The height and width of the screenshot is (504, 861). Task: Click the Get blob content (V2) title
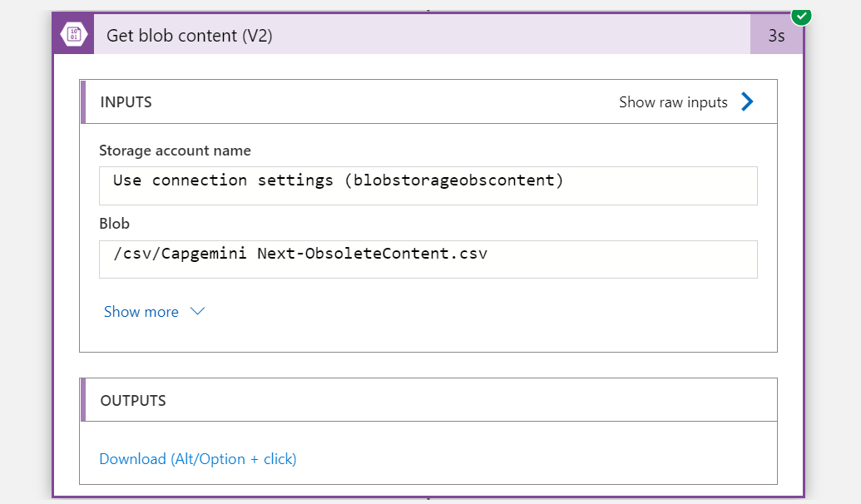point(191,34)
